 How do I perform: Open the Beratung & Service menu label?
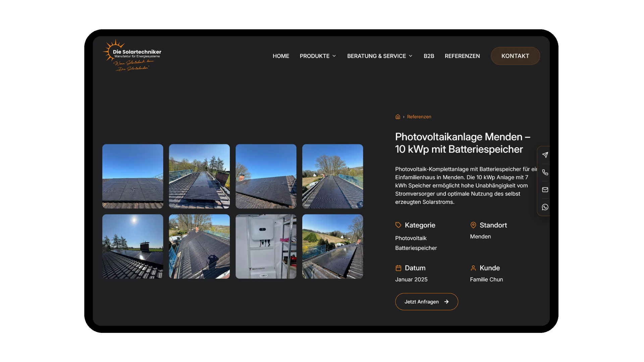pyautogui.click(x=376, y=56)
